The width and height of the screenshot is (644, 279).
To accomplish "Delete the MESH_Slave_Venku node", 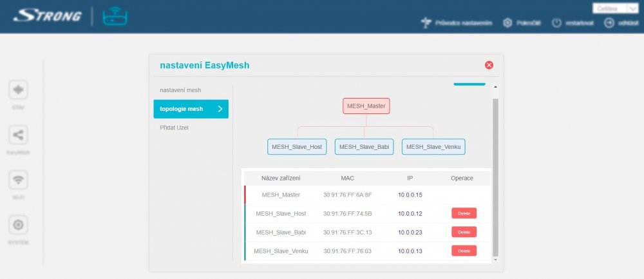I will click(x=464, y=251).
